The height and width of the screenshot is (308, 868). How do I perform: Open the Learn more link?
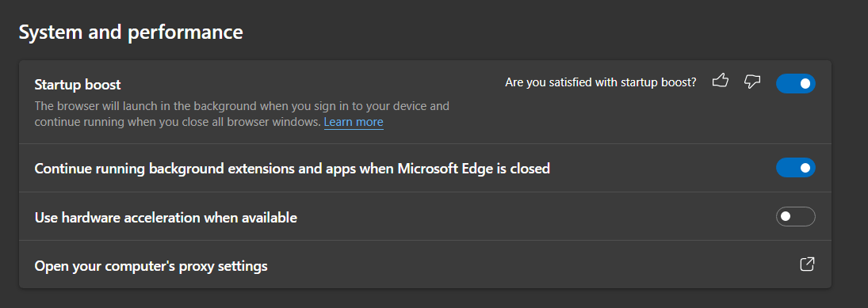(354, 122)
